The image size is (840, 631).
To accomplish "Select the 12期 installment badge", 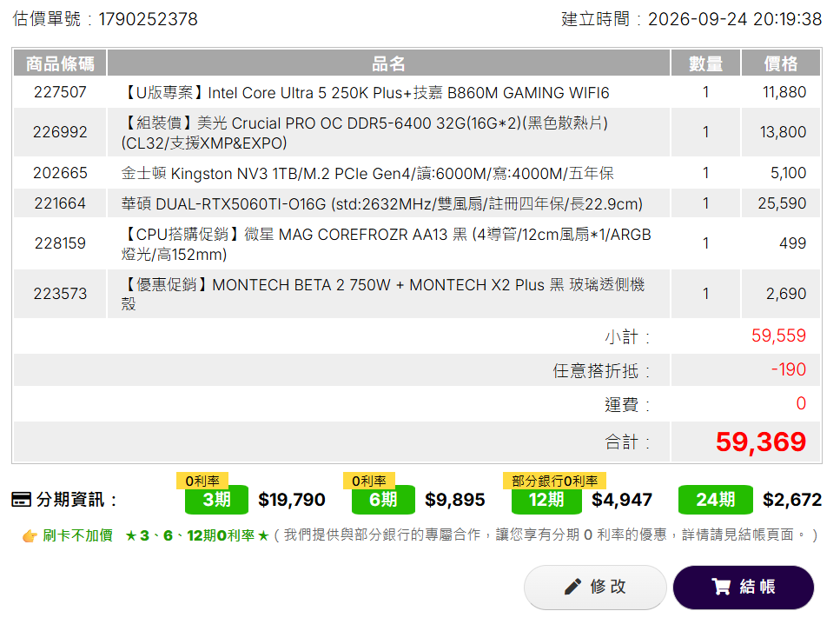I will (546, 500).
